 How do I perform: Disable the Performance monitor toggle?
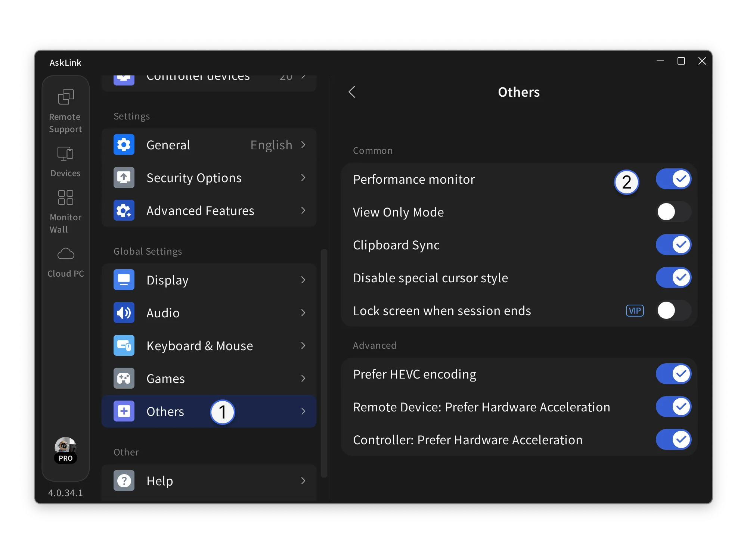(673, 179)
